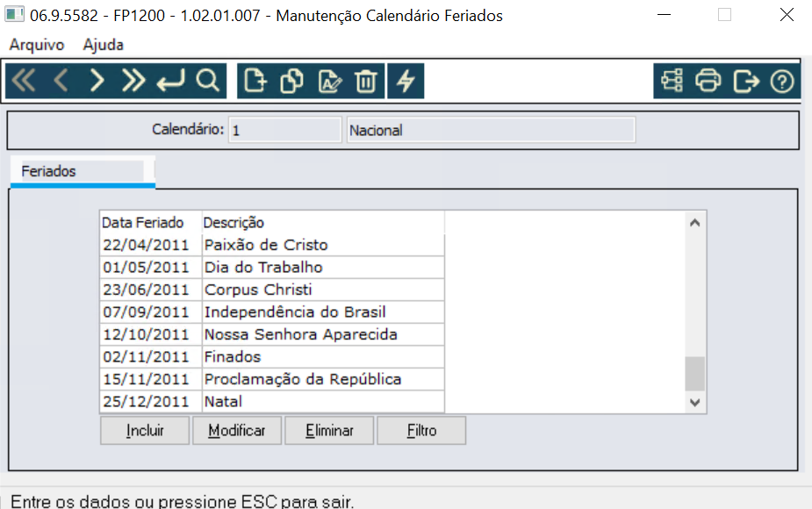The width and height of the screenshot is (812, 509).
Task: Open the Arquivo menu
Action: tap(37, 45)
